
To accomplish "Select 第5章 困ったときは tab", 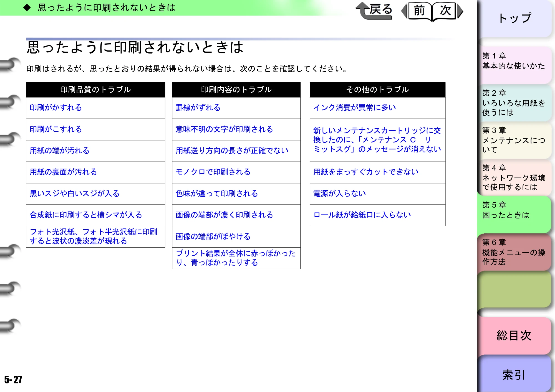I will pos(515,214).
